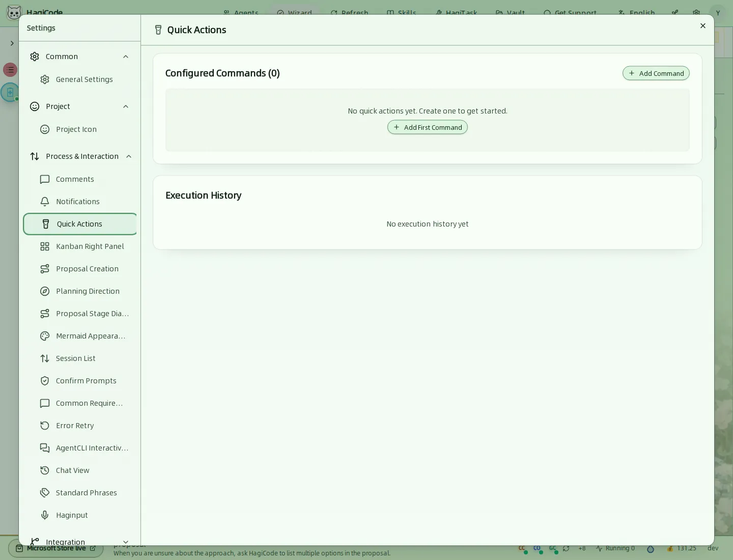Image resolution: width=733 pixels, height=560 pixels.
Task: Collapse the Process & Interaction section
Action: click(x=129, y=156)
